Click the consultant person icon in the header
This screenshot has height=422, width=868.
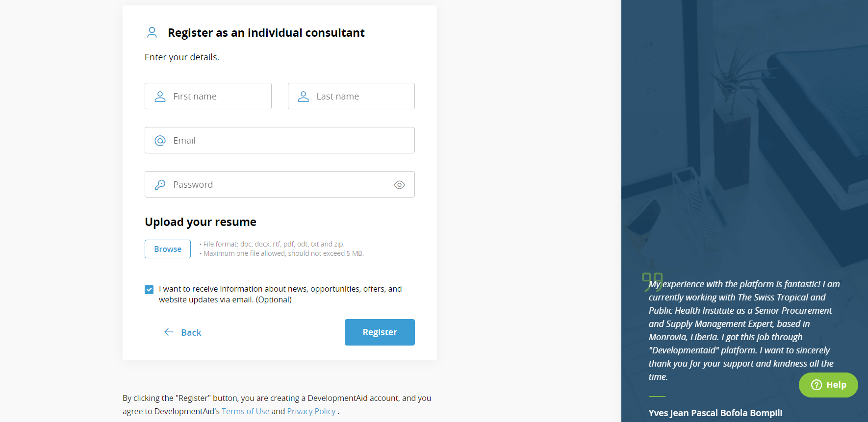[x=152, y=32]
